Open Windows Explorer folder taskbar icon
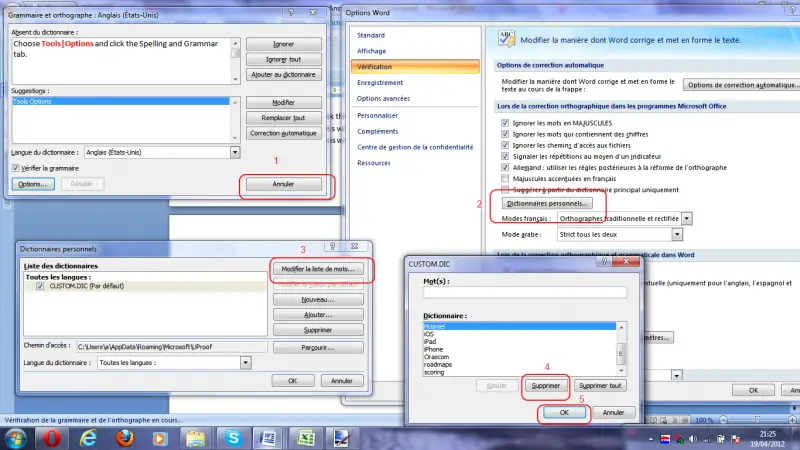800x450 pixels. pyautogui.click(x=195, y=438)
